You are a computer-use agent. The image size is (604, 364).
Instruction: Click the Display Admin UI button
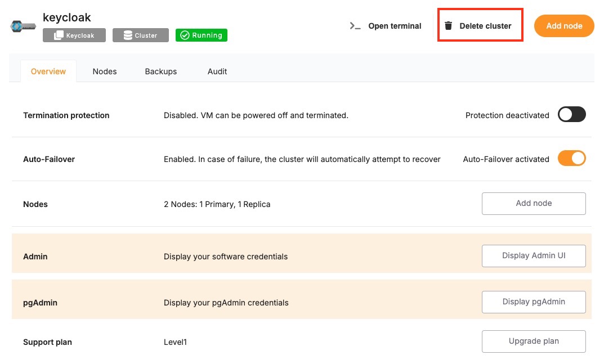coord(534,256)
